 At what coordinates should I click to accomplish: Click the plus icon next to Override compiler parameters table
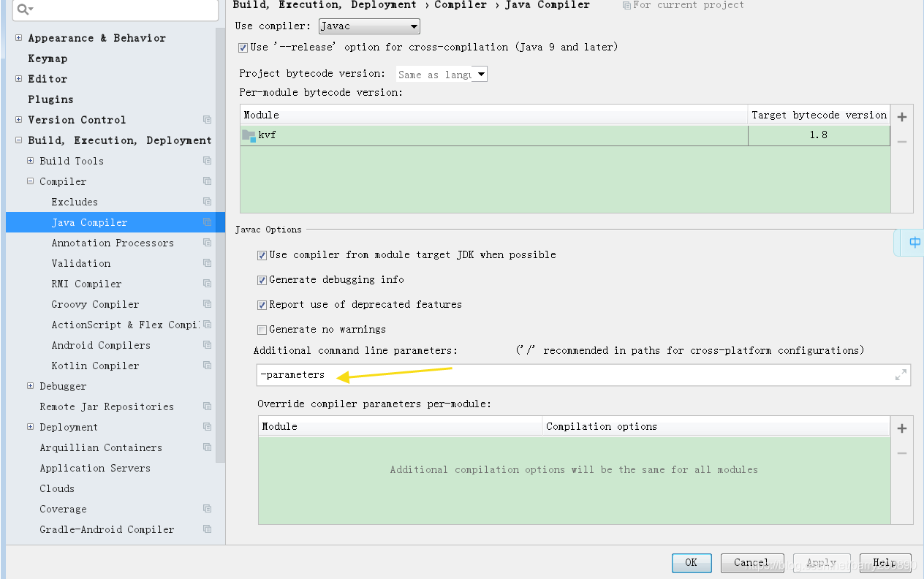(x=902, y=428)
